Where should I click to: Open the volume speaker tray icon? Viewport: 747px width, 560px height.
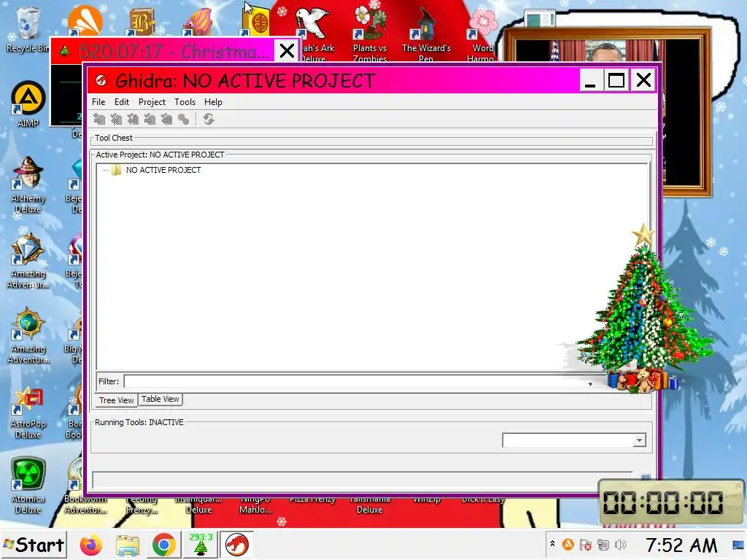pyautogui.click(x=620, y=544)
